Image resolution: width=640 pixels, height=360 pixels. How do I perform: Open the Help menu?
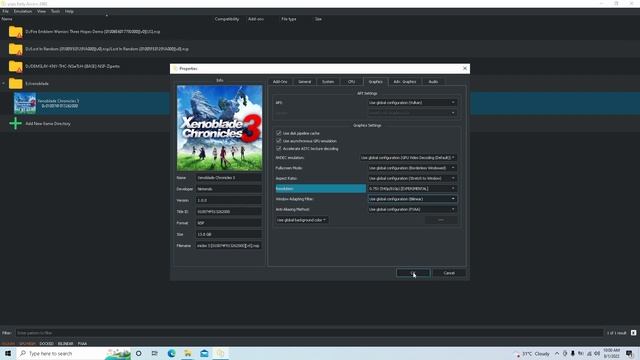[x=69, y=11]
